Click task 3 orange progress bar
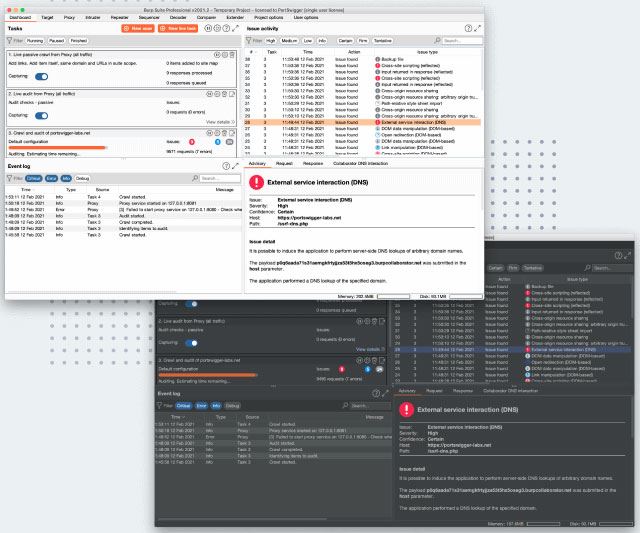640x533 pixels. pyautogui.click(x=58, y=148)
